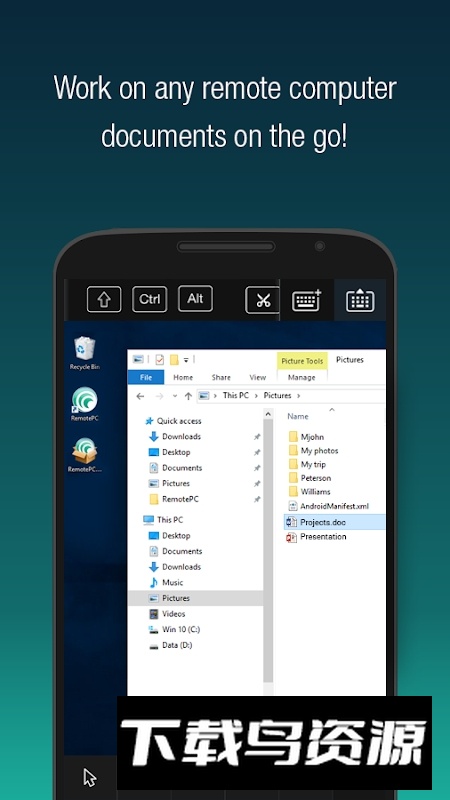
Task: Open the Manage ribbon tab
Action: pyautogui.click(x=302, y=377)
